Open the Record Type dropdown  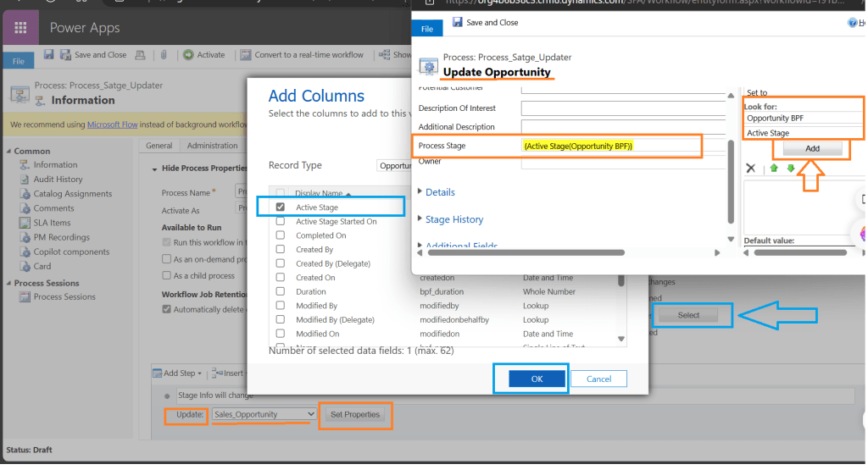[394, 165]
